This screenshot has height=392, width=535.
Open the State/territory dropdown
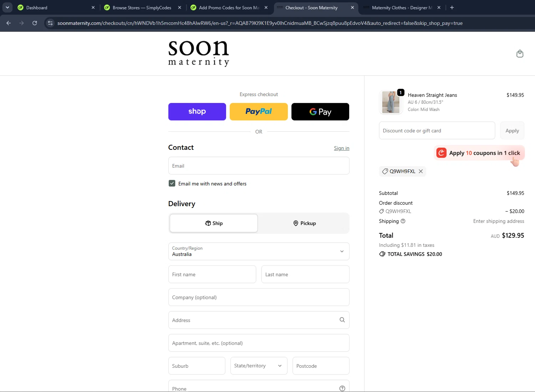pyautogui.click(x=259, y=366)
